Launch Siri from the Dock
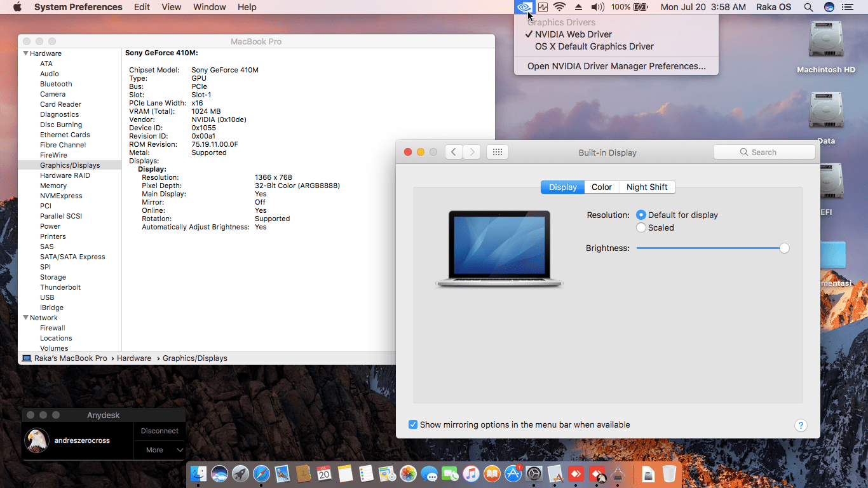The width and height of the screenshot is (868, 488). [220, 473]
